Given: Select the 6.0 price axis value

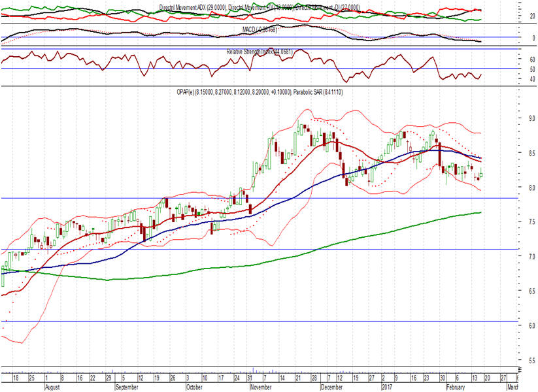Looking at the screenshot, I should pyautogui.click(x=532, y=325).
